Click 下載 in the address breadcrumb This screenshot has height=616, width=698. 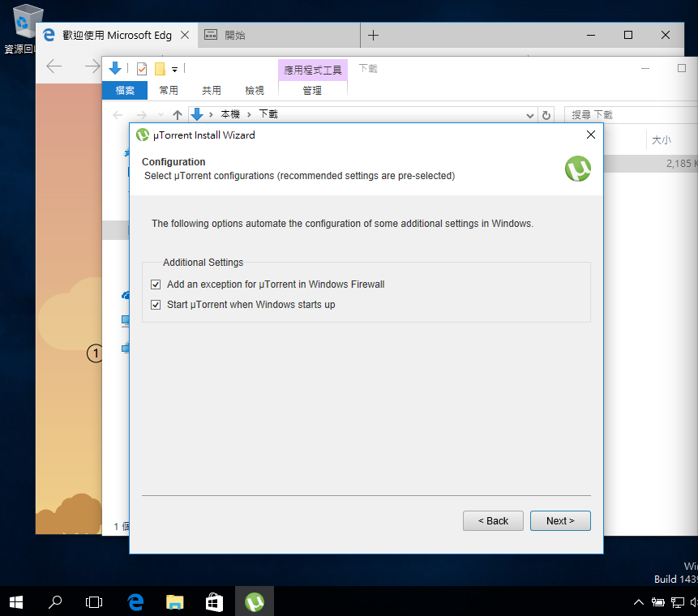tap(268, 114)
